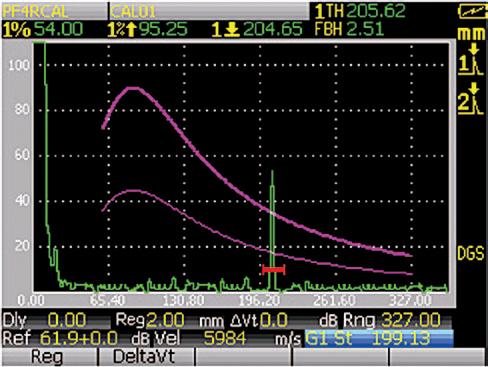Select the gate 2 peak icon

[x=471, y=99]
